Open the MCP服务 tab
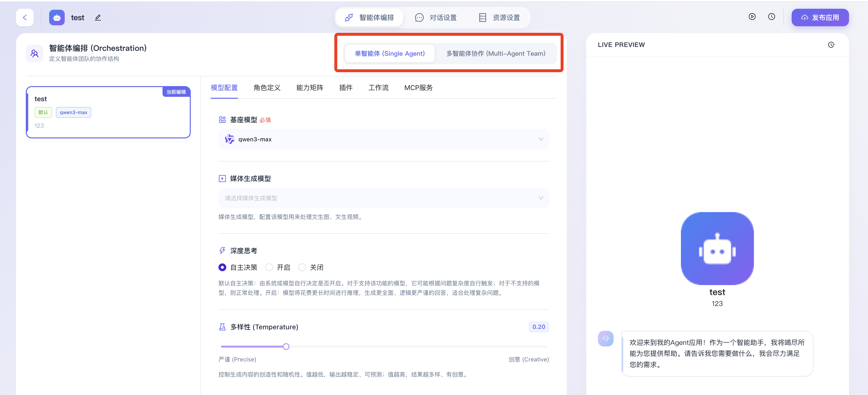Screen dimensions: 868x395 coord(418,88)
